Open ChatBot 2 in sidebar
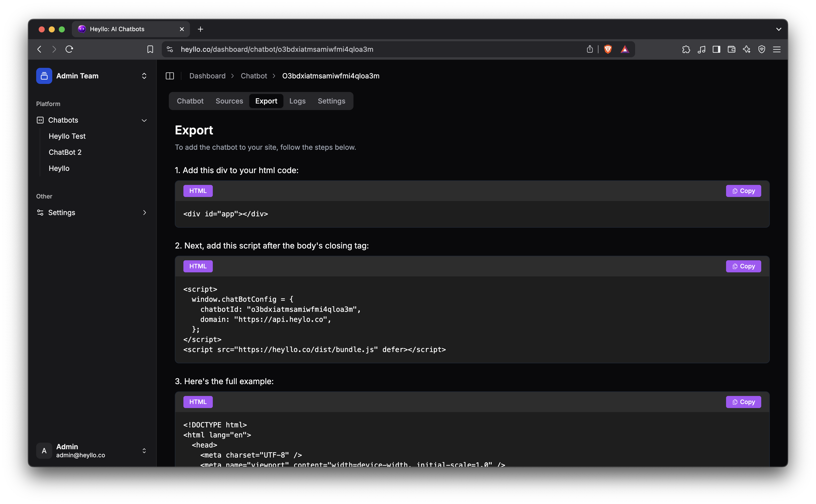The width and height of the screenshot is (816, 504). point(65,152)
